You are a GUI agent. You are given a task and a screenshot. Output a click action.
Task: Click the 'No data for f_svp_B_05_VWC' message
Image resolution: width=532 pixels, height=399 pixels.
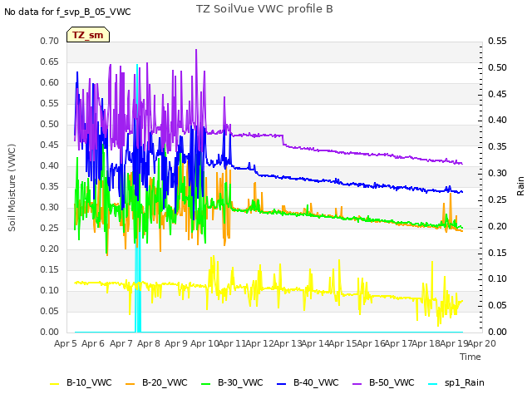click(x=67, y=12)
